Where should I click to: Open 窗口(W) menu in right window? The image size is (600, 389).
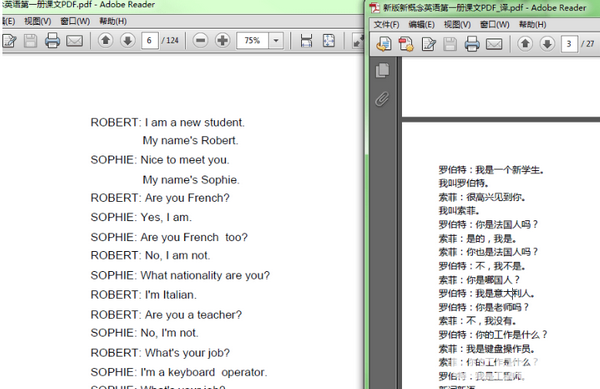click(x=494, y=24)
